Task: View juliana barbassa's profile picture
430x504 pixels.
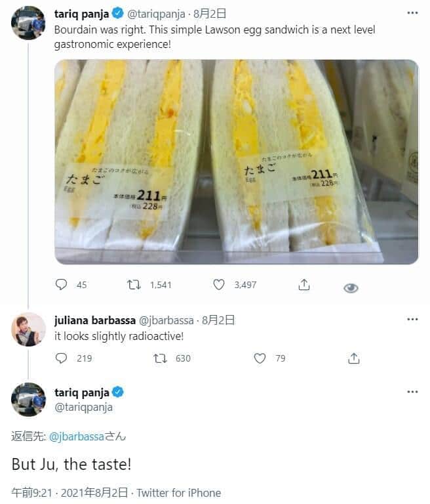Action: coord(28,329)
